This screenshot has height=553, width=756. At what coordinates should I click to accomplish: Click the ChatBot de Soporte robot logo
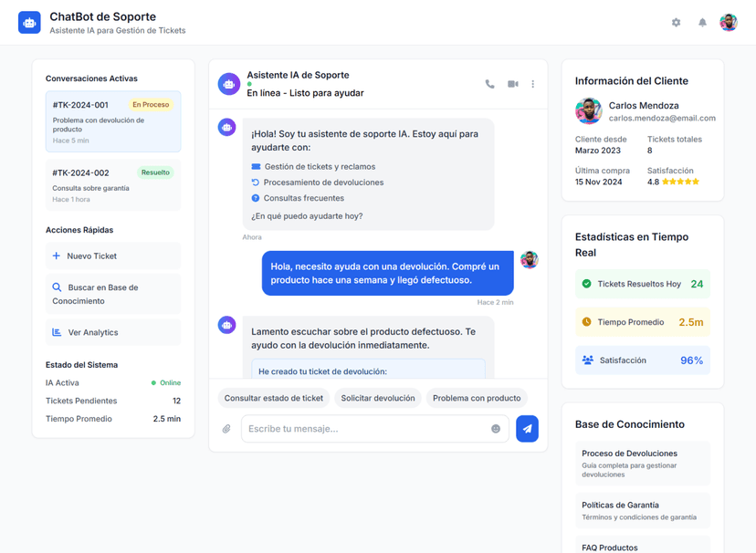pos(29,23)
